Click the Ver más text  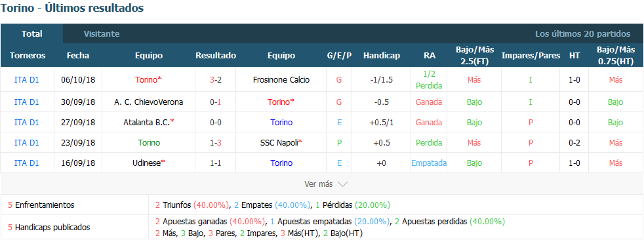coord(318,184)
